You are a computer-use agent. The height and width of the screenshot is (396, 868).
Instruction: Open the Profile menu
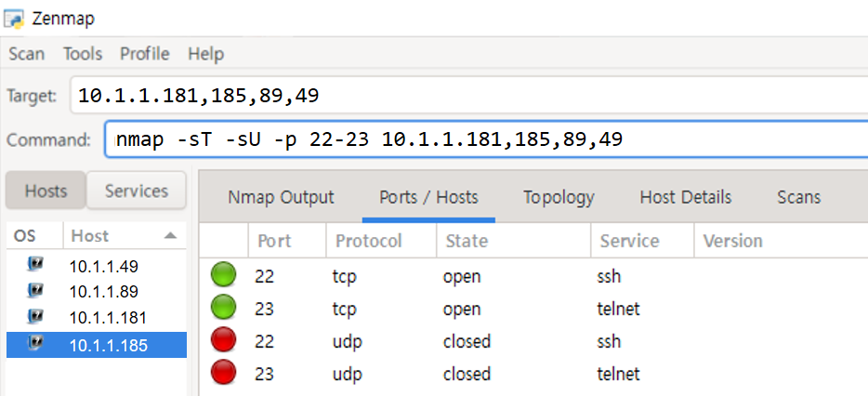[x=144, y=54]
